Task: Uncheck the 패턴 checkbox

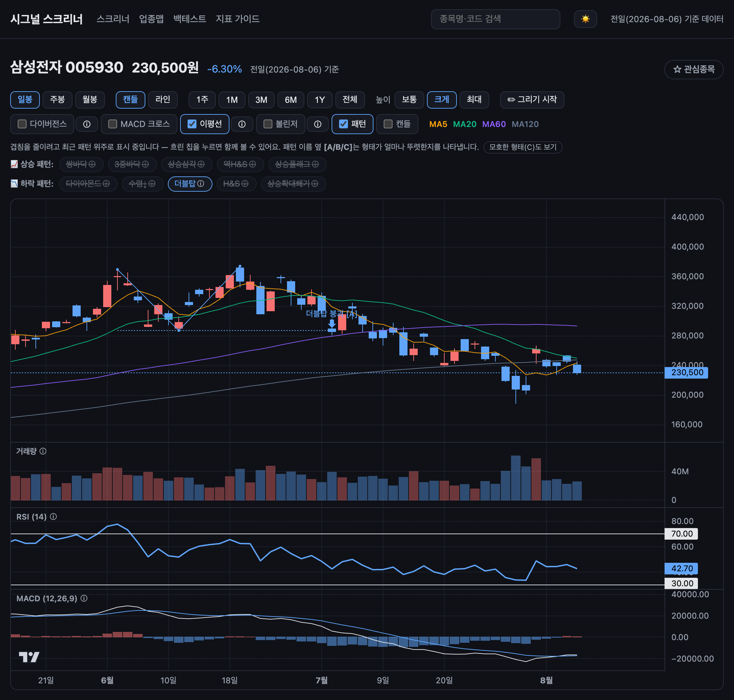Action: 343,124
